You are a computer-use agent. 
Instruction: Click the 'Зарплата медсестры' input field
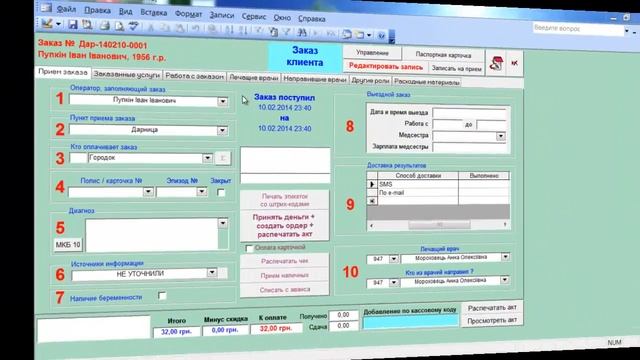click(x=469, y=147)
